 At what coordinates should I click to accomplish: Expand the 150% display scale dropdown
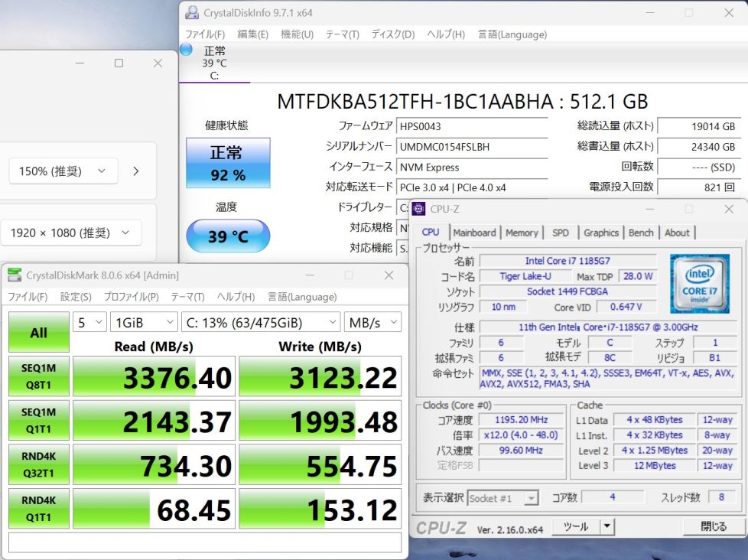[63, 171]
